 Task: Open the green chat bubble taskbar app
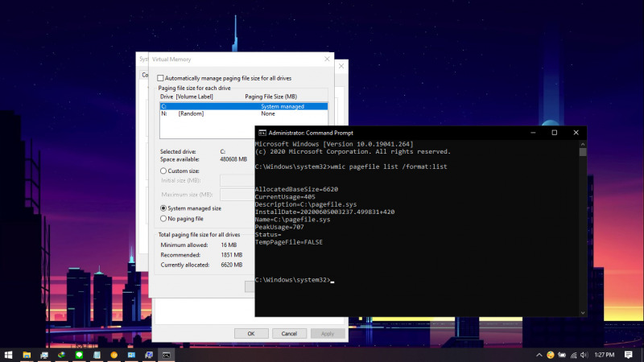[x=79, y=355]
